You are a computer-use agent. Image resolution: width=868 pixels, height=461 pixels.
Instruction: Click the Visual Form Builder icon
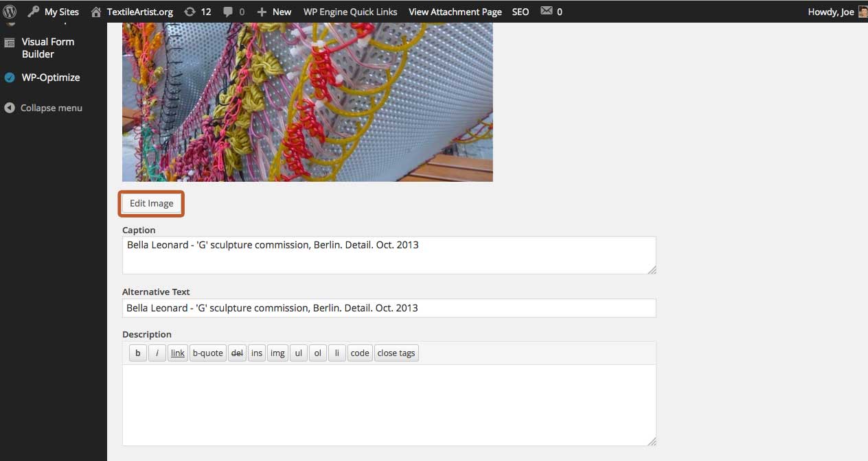click(10, 42)
